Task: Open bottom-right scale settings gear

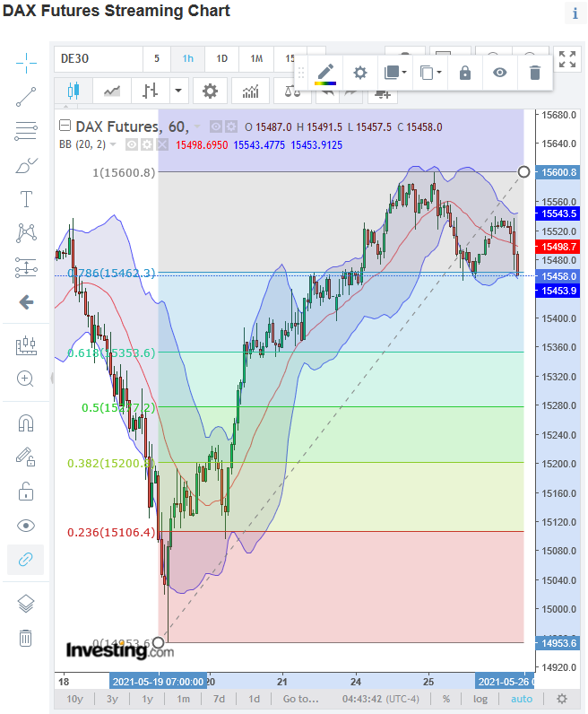Action: (562, 699)
